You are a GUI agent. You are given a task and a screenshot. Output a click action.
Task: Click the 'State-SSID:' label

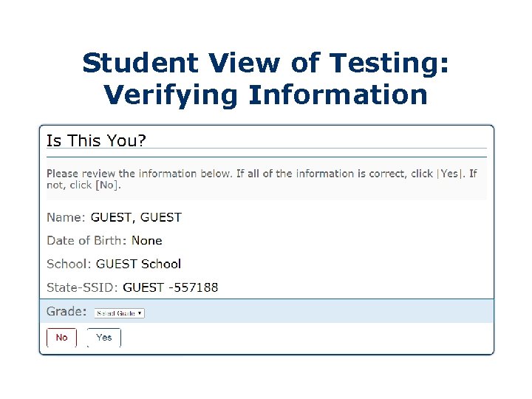tap(83, 287)
